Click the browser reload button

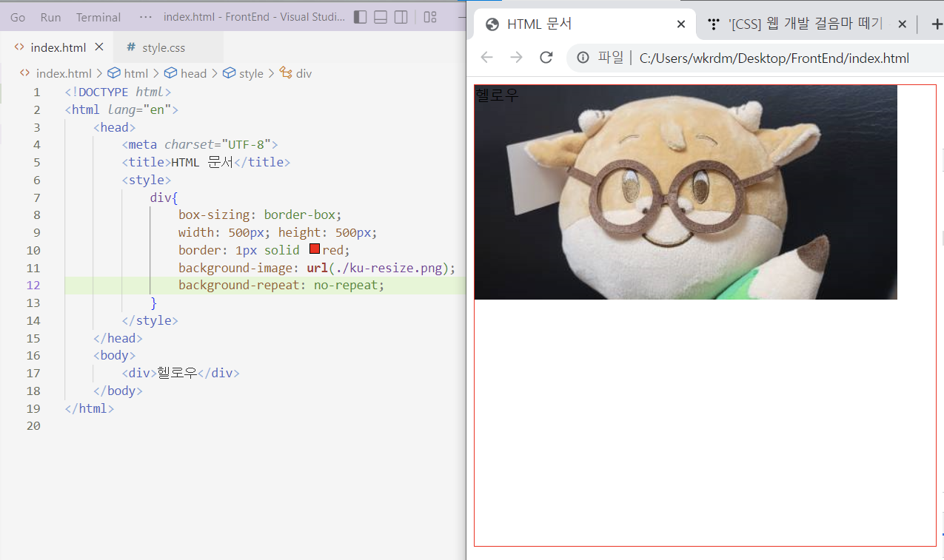click(546, 58)
